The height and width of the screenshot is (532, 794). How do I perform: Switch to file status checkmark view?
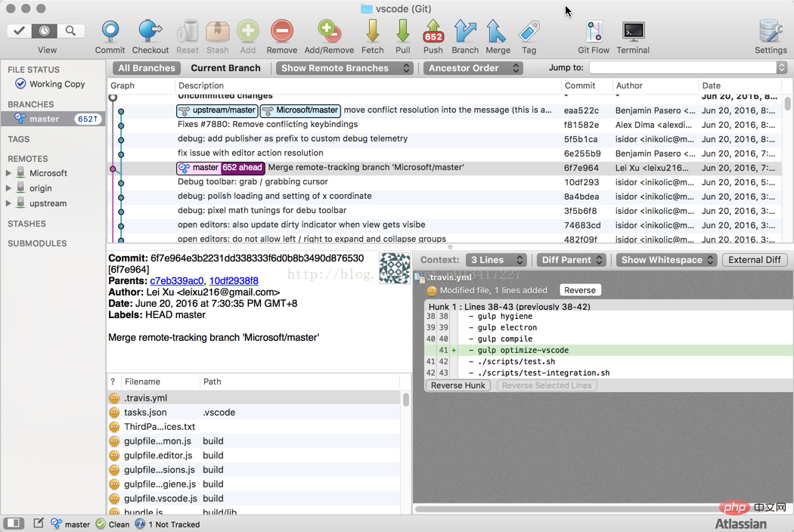pyautogui.click(x=19, y=31)
